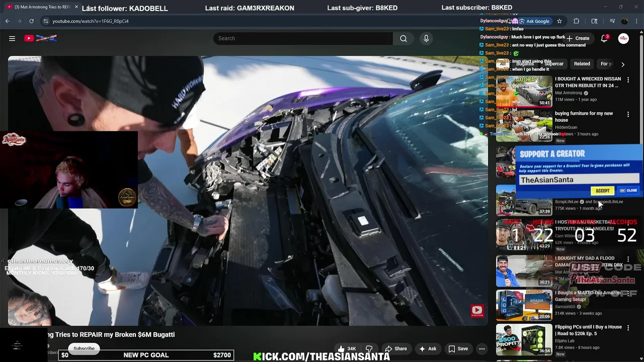Open the YouTube account avatar menu
Image resolution: width=644 pixels, height=362 pixels.
623,38
